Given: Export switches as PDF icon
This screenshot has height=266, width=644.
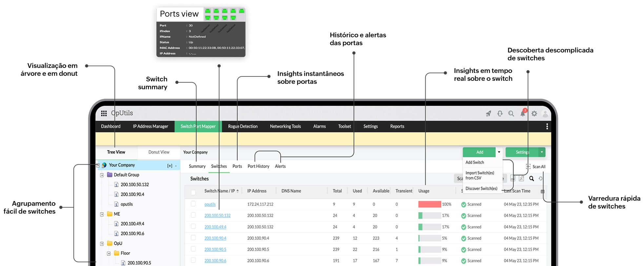Looking at the screenshot, I should [521, 178].
